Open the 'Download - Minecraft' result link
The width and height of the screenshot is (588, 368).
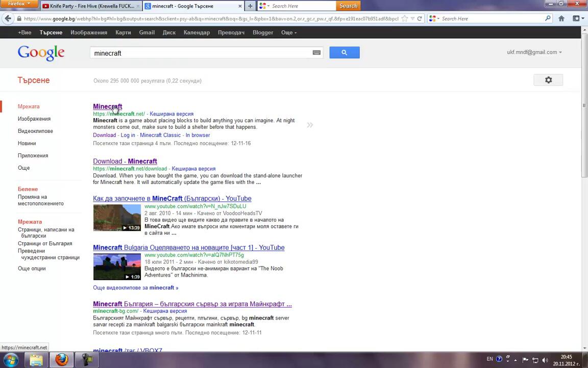pos(125,161)
